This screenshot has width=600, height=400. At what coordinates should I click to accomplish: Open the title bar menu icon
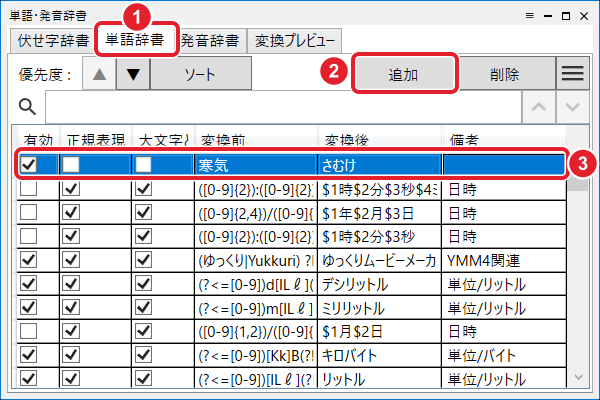click(x=530, y=16)
